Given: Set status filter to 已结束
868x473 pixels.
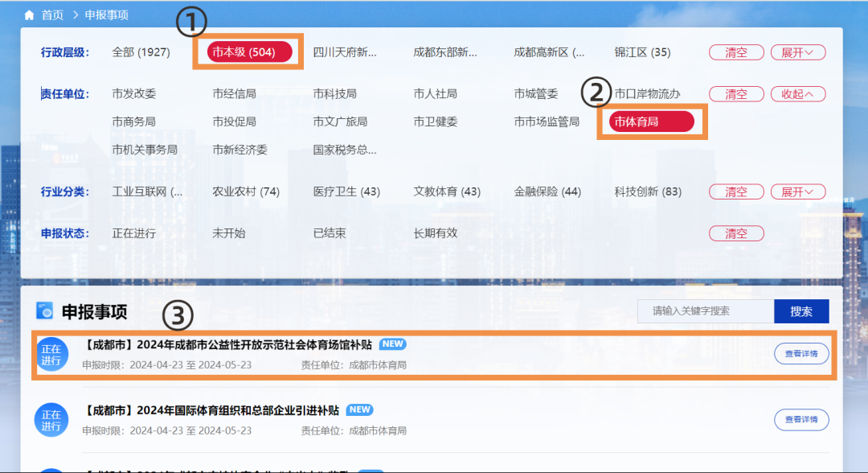Looking at the screenshot, I should [x=330, y=233].
